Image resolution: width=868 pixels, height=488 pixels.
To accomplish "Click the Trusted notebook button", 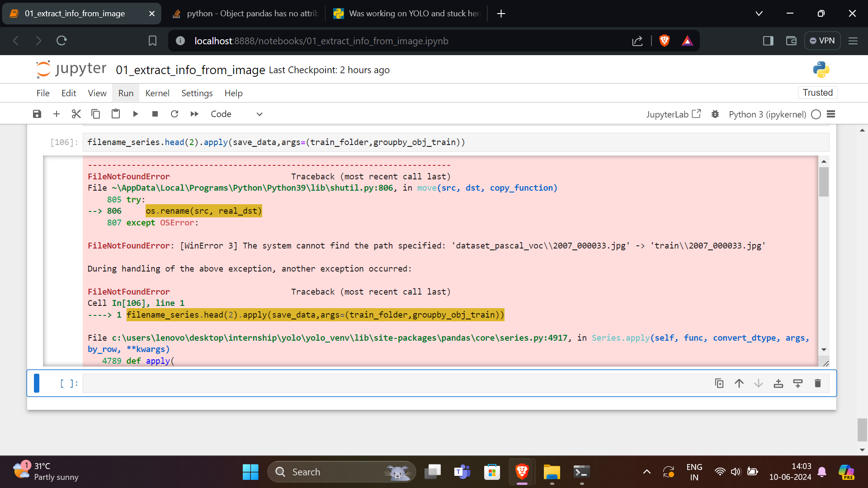I will tap(817, 93).
